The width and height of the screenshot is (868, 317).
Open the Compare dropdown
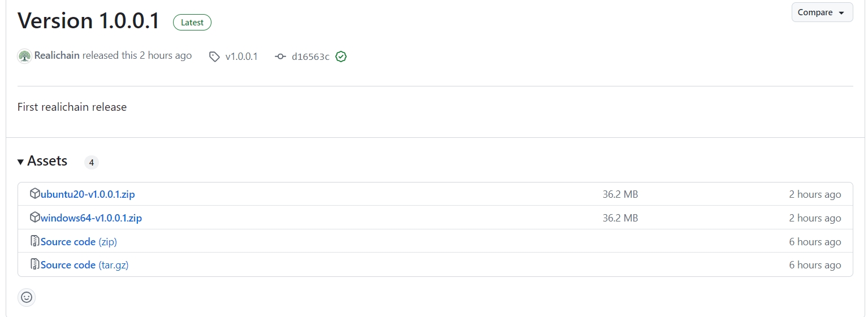(x=822, y=12)
